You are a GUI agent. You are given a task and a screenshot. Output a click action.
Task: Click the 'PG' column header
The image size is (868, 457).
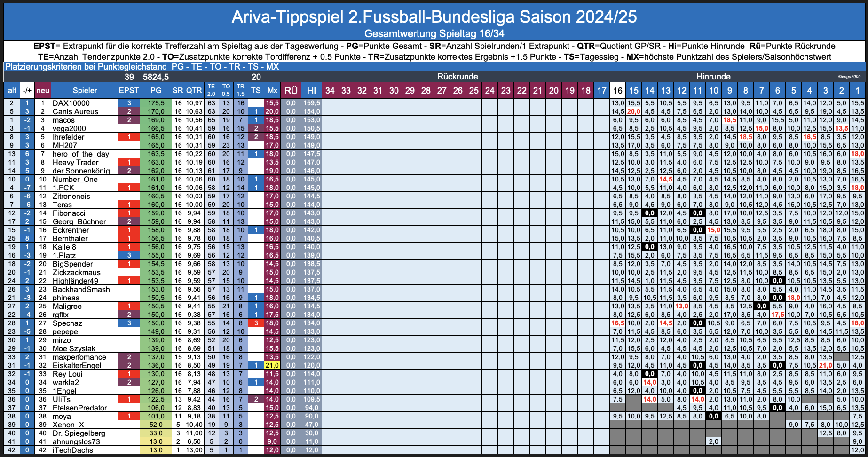point(156,91)
